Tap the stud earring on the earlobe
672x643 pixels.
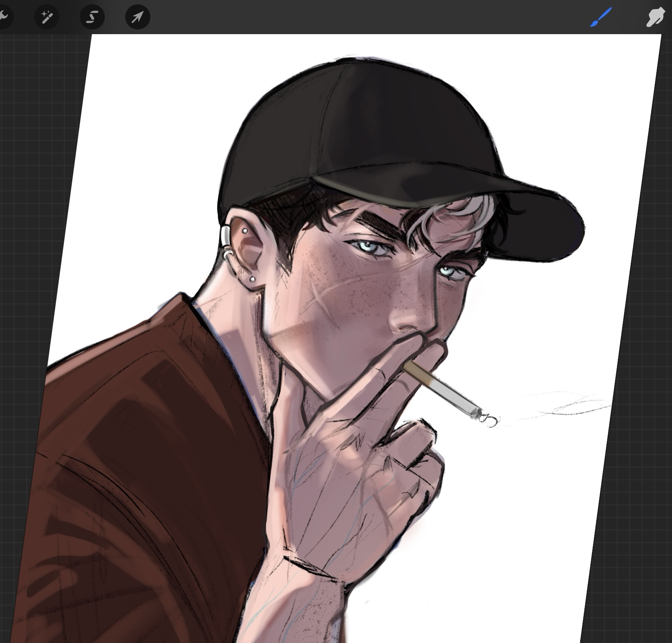252,279
